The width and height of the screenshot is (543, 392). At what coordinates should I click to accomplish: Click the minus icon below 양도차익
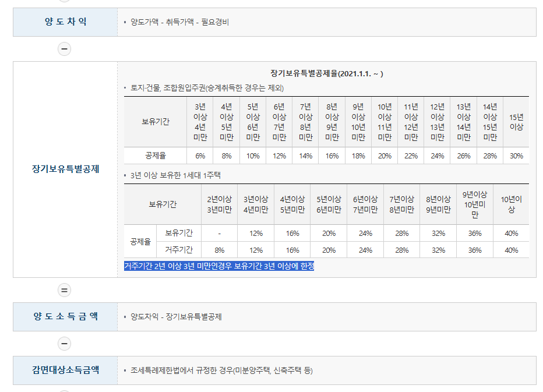64,49
